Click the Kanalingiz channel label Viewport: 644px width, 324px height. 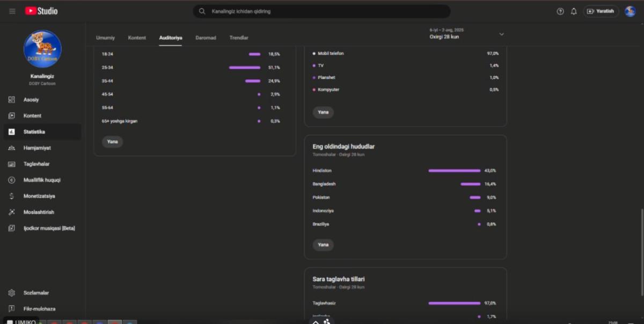point(42,77)
